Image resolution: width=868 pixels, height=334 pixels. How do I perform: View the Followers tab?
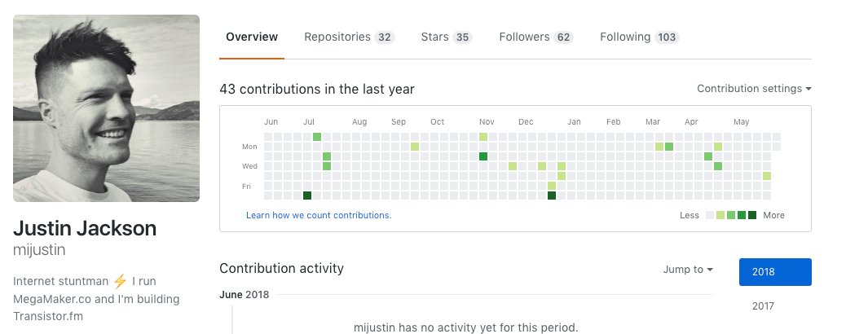click(535, 37)
